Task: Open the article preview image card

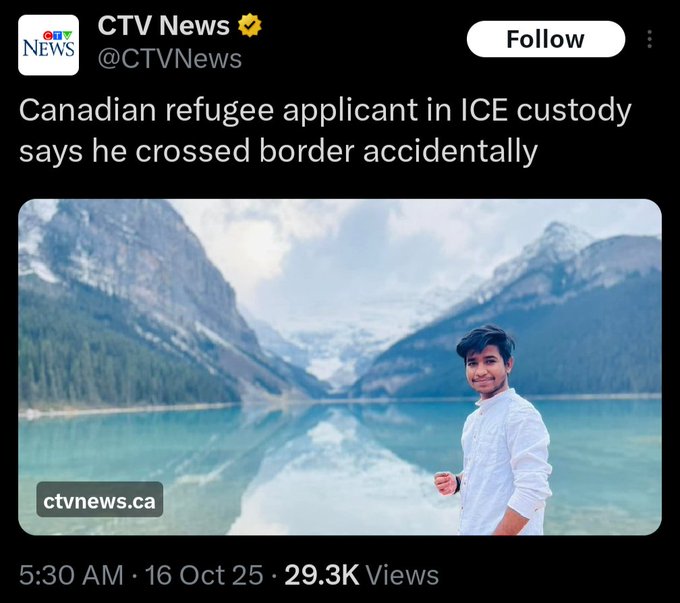Action: (340, 367)
